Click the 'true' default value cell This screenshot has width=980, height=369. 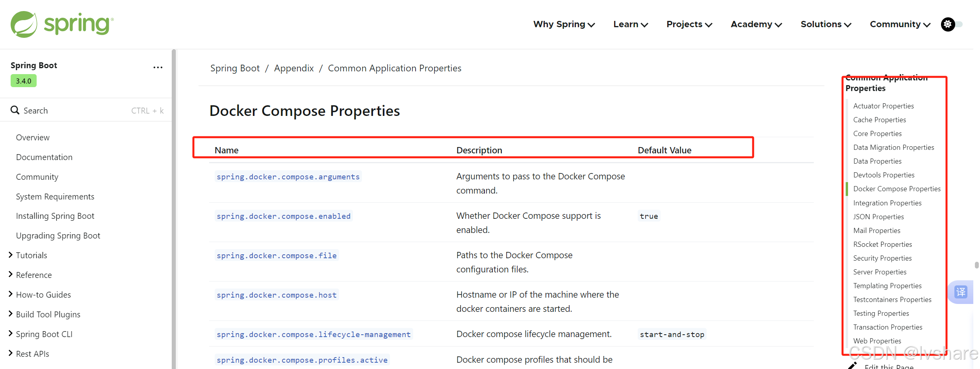point(649,216)
